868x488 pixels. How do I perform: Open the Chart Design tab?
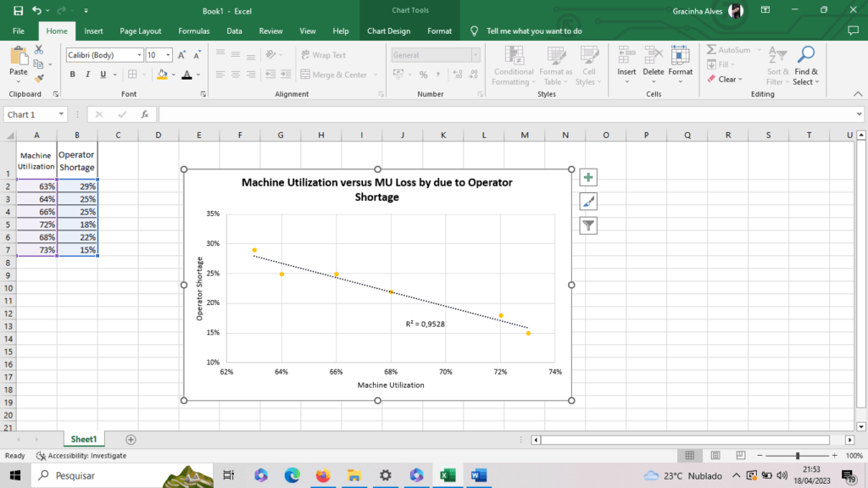pyautogui.click(x=388, y=31)
